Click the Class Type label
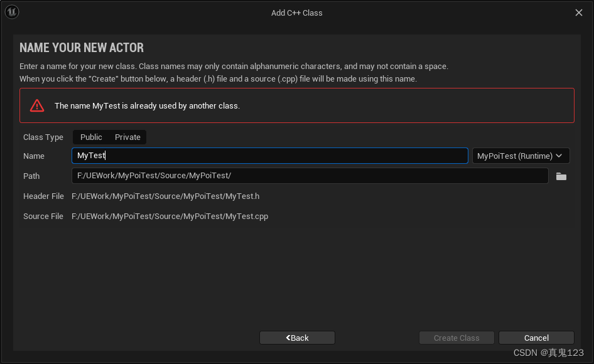The image size is (594, 364). point(43,137)
